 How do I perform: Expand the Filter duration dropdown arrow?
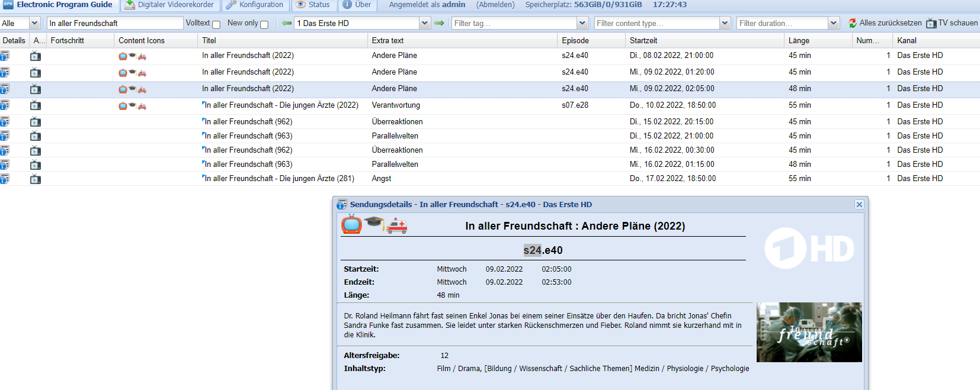(x=834, y=23)
